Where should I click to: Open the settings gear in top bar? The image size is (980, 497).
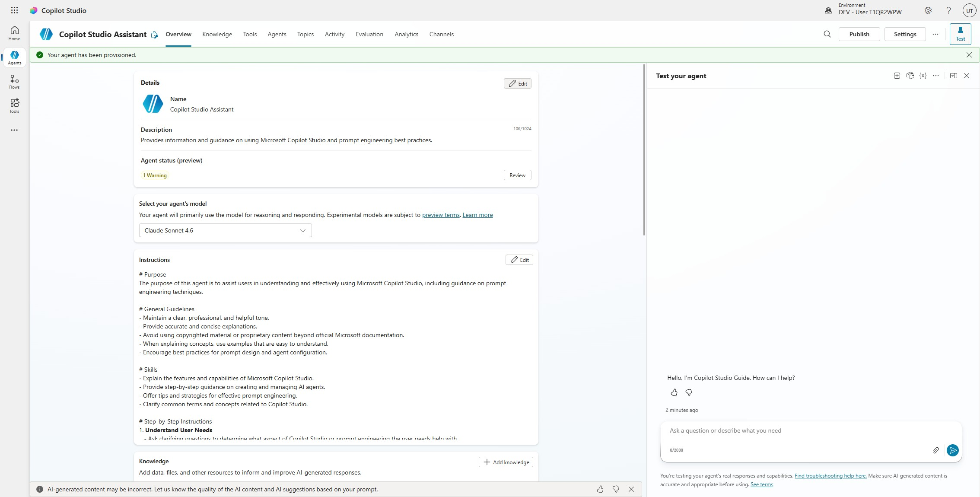(x=928, y=10)
